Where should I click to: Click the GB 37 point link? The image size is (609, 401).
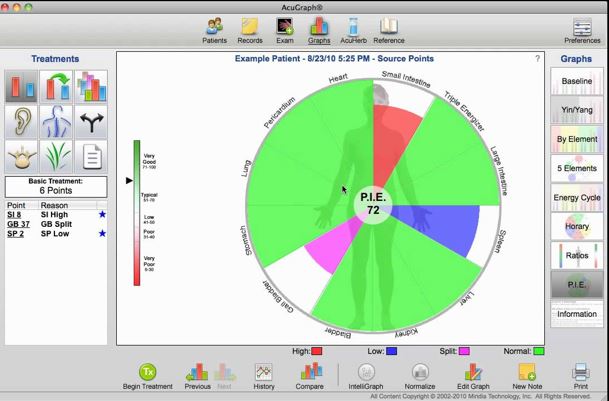pos(18,224)
